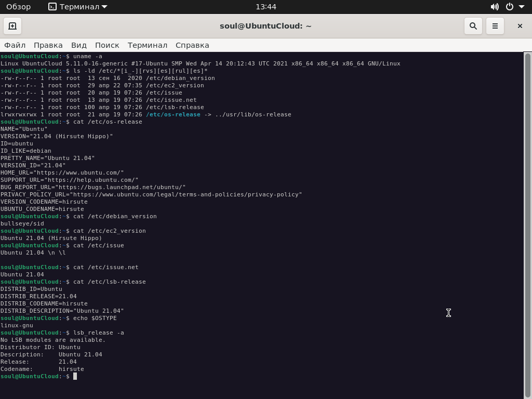
Task: Click the cat /etc/lsb-release command
Action: pos(110,282)
